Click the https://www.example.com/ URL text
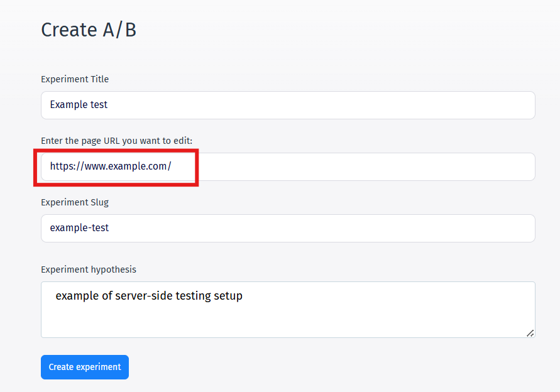This screenshot has height=392, width=560. click(111, 166)
